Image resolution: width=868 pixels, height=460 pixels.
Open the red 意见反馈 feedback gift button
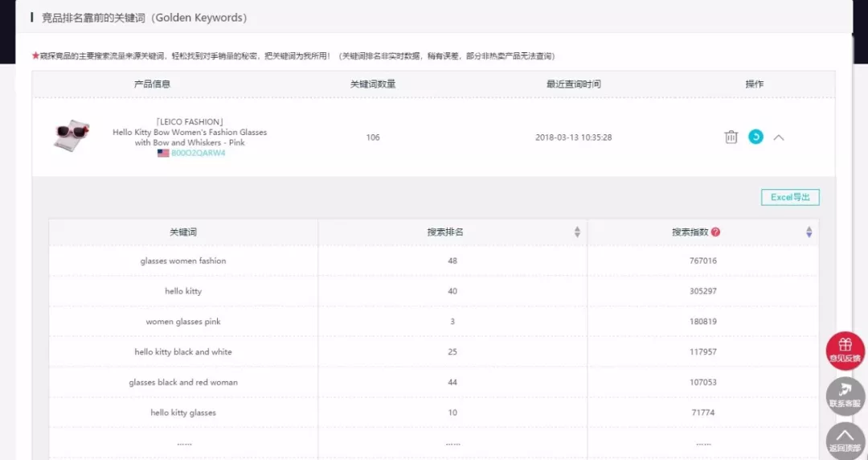click(845, 351)
